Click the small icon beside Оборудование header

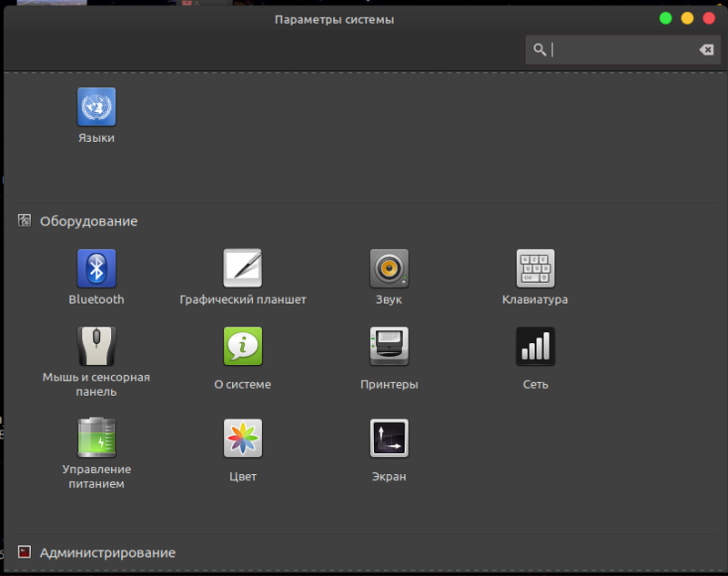[24, 220]
